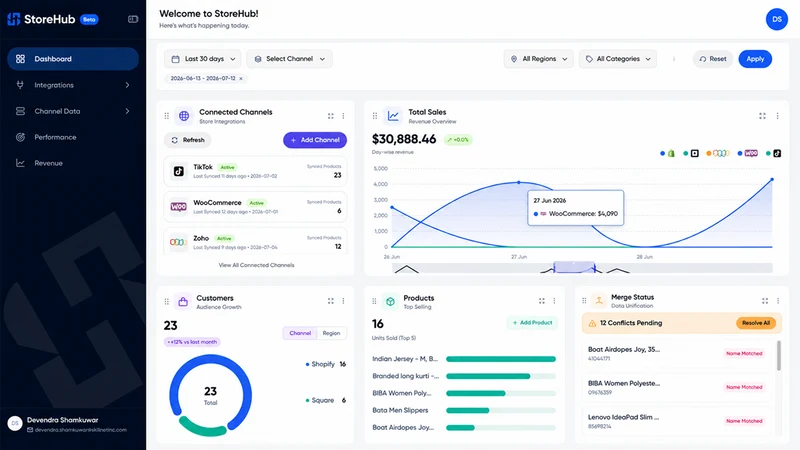Click the Apply filters button

point(755,59)
